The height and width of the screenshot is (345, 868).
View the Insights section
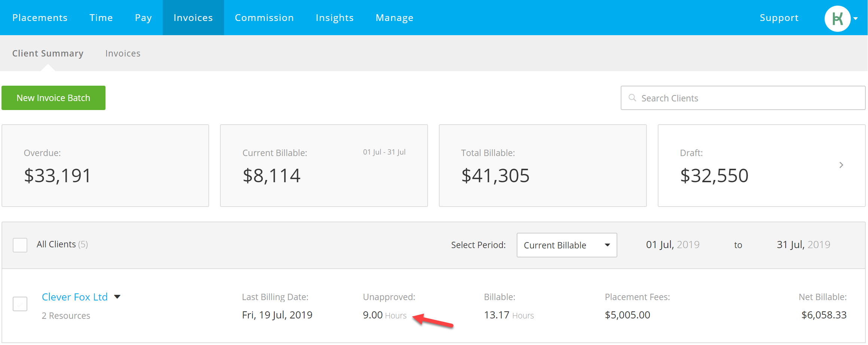click(x=334, y=18)
